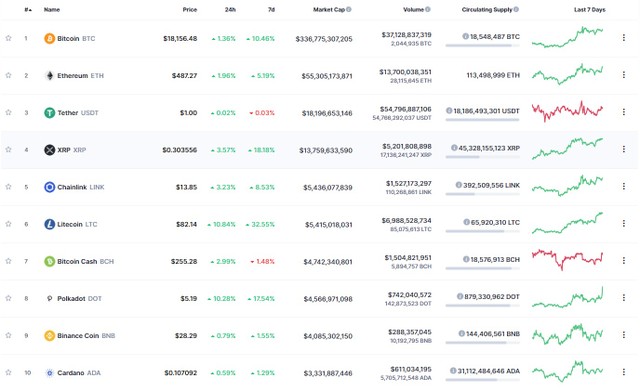Open the Litecoin LTC coin link
Screen dimensions: 640x391
click(77, 224)
